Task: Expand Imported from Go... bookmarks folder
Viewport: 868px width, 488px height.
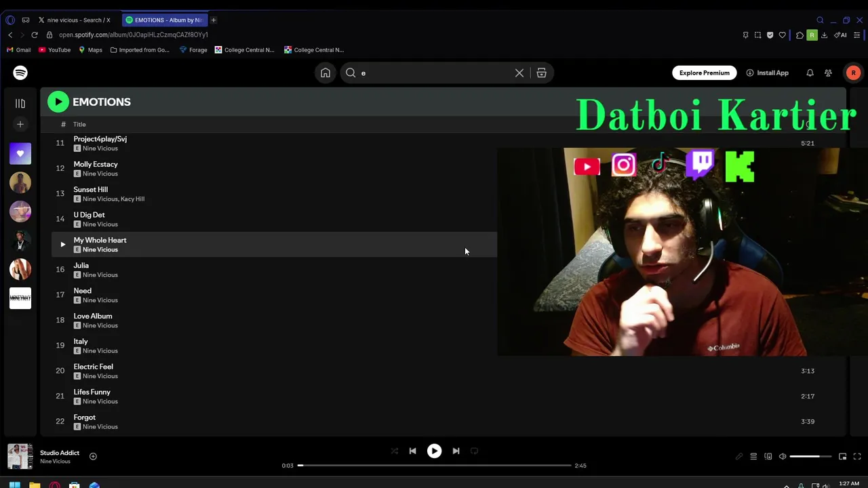Action: tap(140, 50)
